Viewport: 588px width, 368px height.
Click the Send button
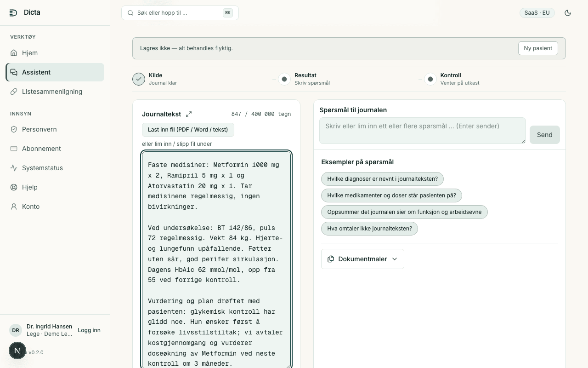click(x=545, y=135)
